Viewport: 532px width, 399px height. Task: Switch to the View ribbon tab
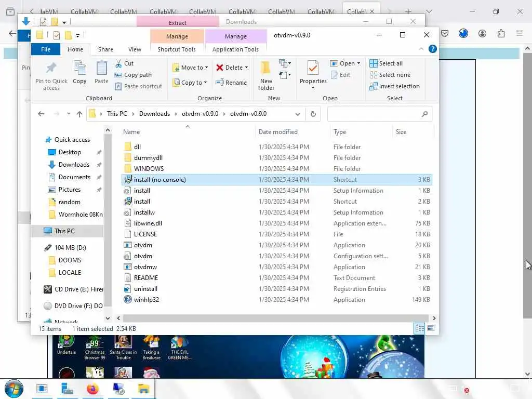[135, 49]
